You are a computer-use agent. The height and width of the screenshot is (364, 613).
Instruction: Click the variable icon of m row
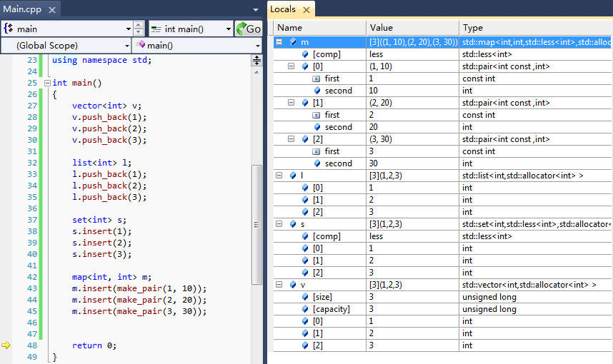point(293,42)
